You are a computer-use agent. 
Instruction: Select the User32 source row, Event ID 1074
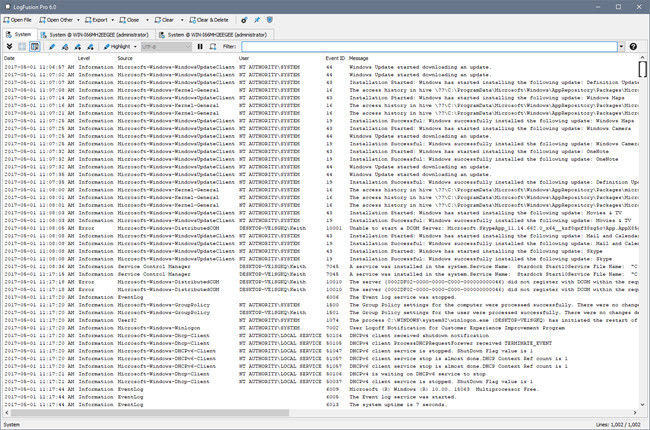click(x=321, y=320)
